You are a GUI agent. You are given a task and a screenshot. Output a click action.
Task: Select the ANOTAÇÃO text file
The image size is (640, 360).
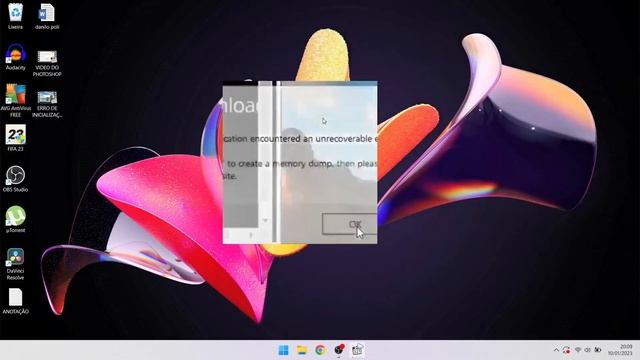[16, 301]
